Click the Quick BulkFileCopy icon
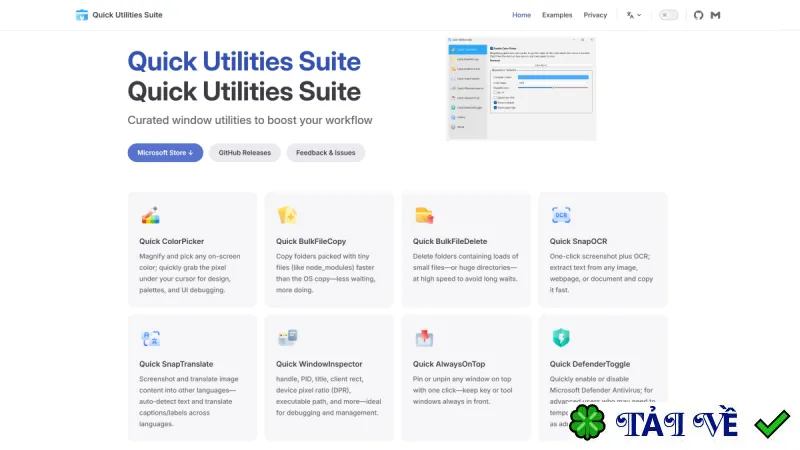This screenshot has height=450, width=800. coord(287,215)
